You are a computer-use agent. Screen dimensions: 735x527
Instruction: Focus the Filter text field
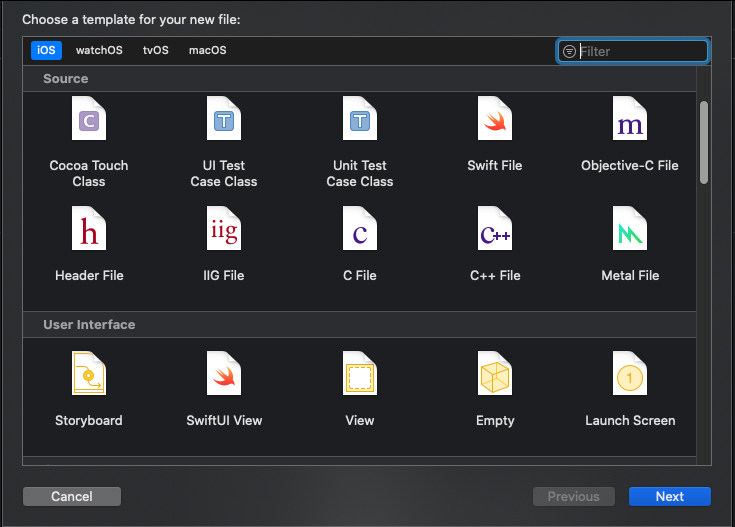pos(633,51)
